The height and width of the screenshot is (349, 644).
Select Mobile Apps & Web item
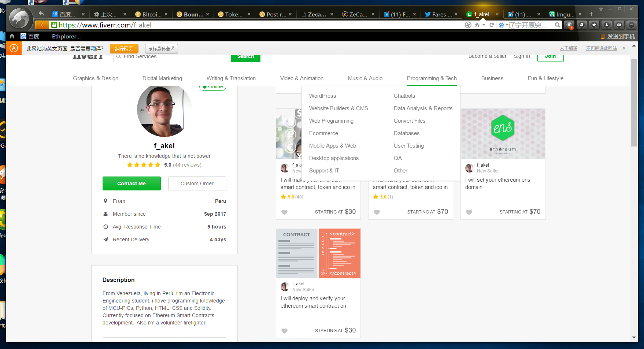point(333,146)
